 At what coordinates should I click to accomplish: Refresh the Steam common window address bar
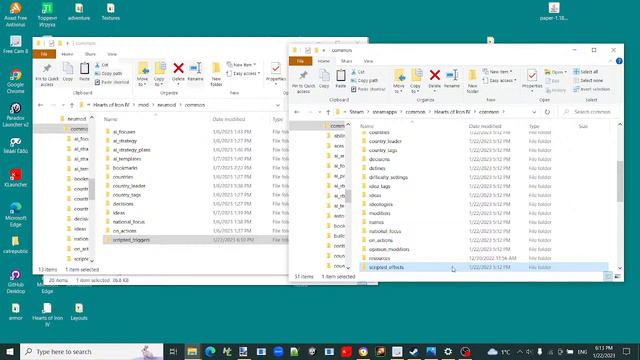(547, 112)
